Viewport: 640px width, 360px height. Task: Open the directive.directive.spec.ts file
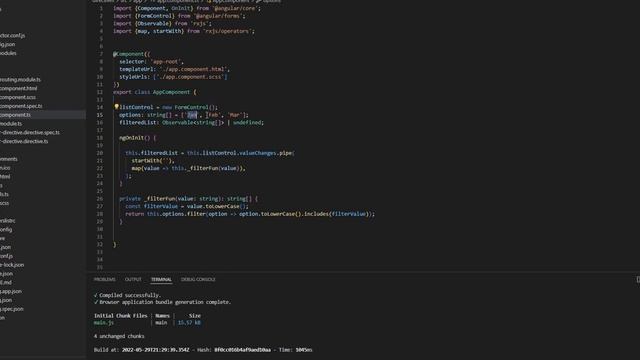coord(30,133)
